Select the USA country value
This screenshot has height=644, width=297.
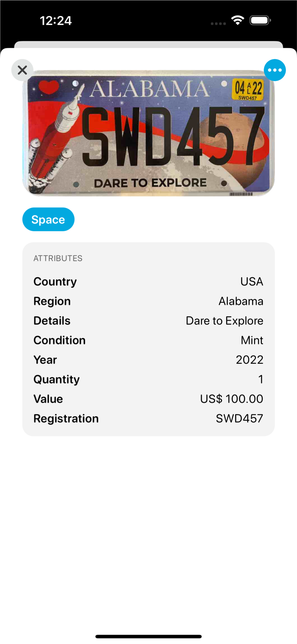click(252, 282)
